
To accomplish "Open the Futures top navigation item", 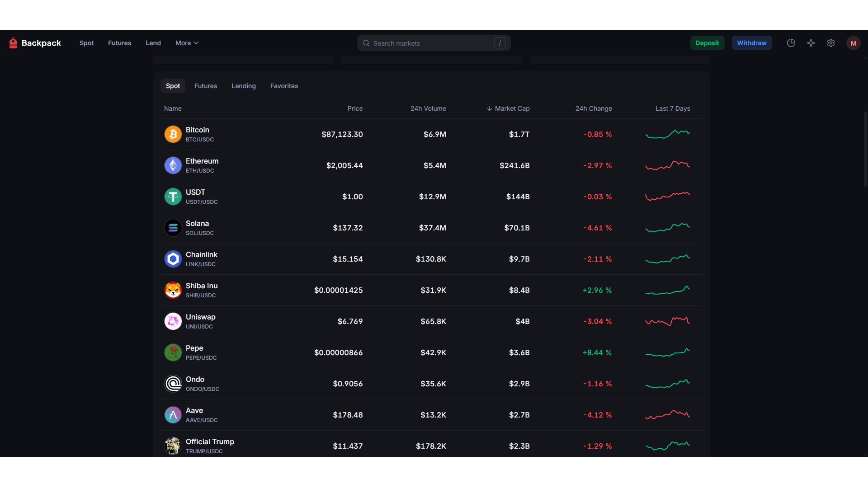I will tap(119, 43).
